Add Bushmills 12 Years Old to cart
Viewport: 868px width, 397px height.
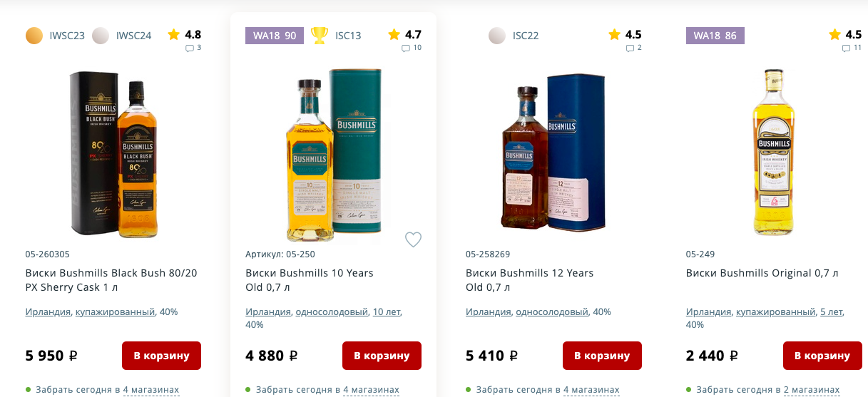[602, 356]
